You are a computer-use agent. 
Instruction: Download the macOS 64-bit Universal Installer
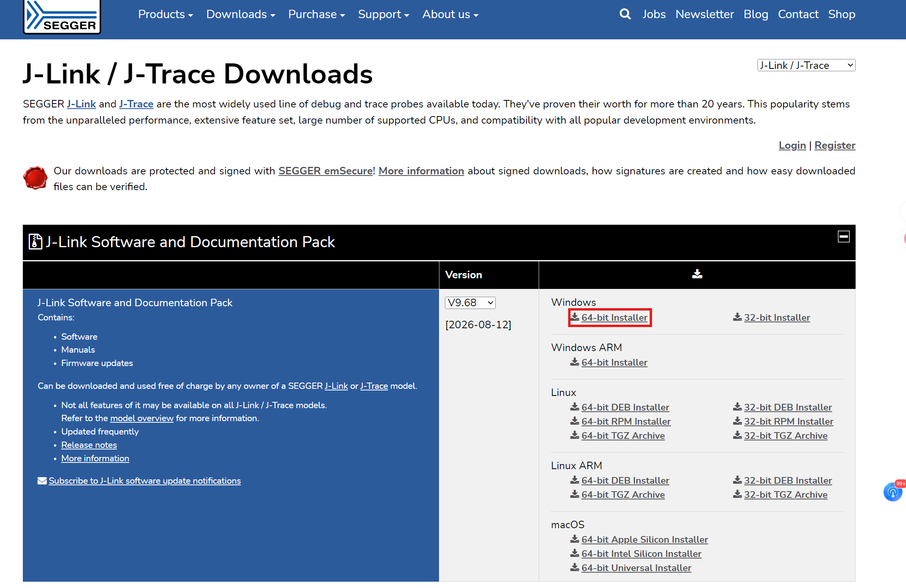coord(631,568)
